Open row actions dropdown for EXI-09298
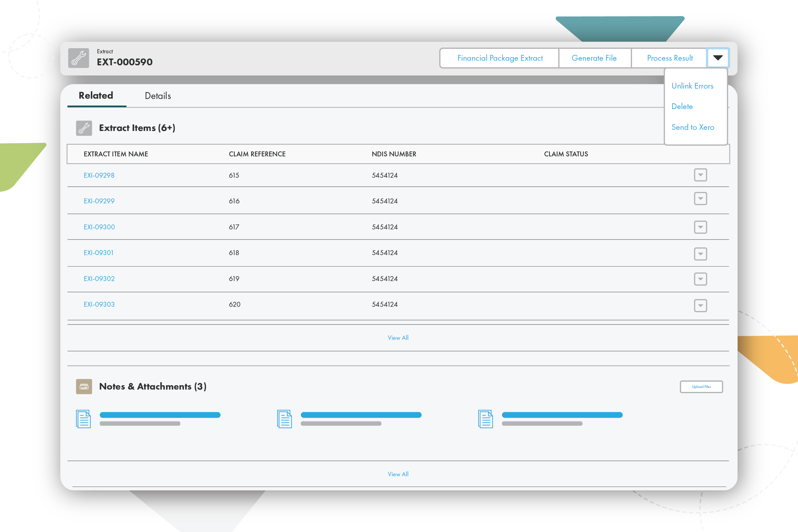This screenshot has width=798, height=532. [x=700, y=175]
